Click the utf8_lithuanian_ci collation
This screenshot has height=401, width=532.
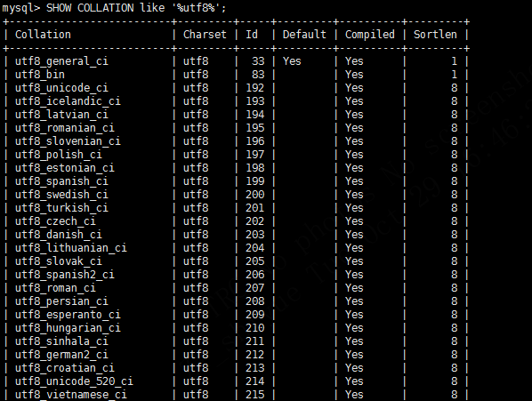[70, 248]
